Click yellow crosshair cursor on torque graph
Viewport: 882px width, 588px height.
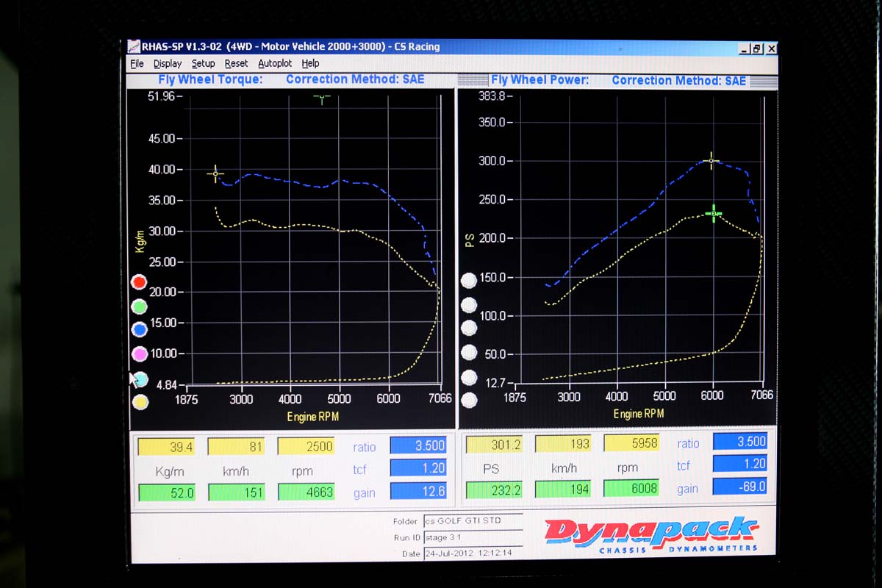[215, 174]
